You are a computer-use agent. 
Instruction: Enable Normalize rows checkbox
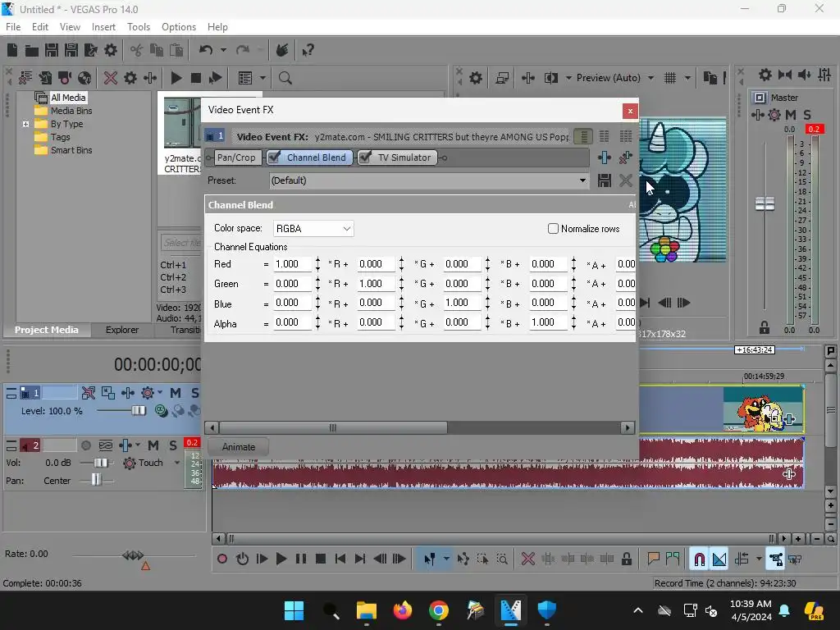point(553,229)
